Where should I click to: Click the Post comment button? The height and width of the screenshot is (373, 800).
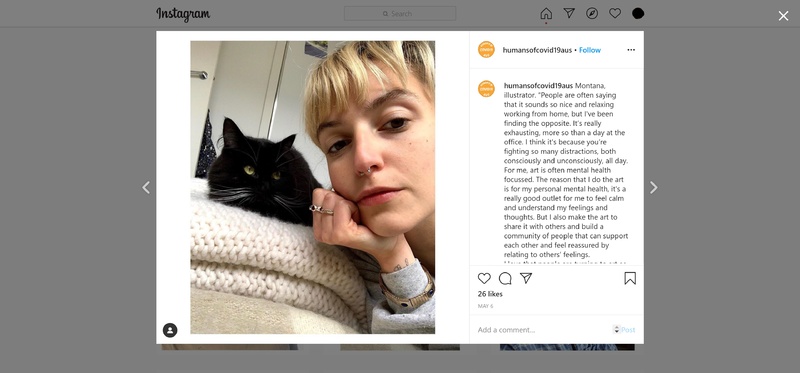click(x=628, y=330)
